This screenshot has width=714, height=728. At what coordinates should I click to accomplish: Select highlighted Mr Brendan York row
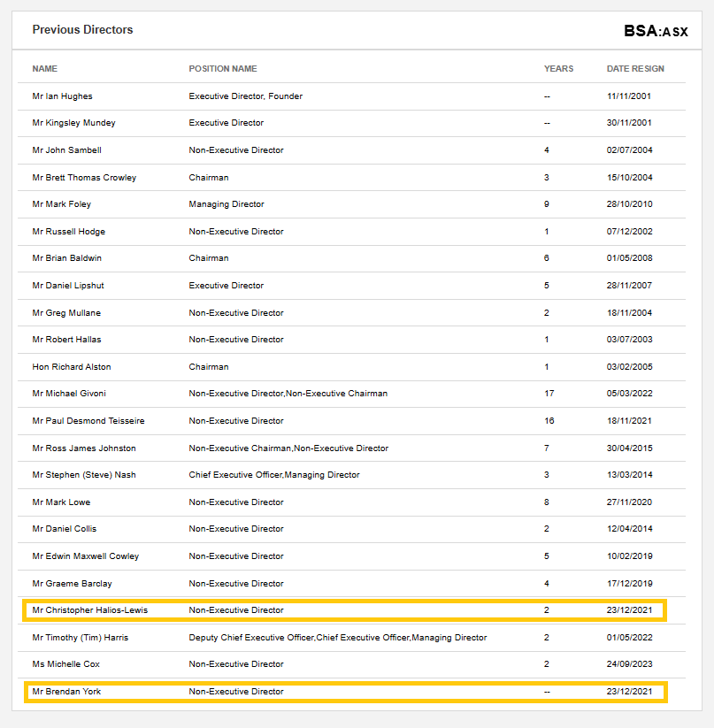(345, 692)
